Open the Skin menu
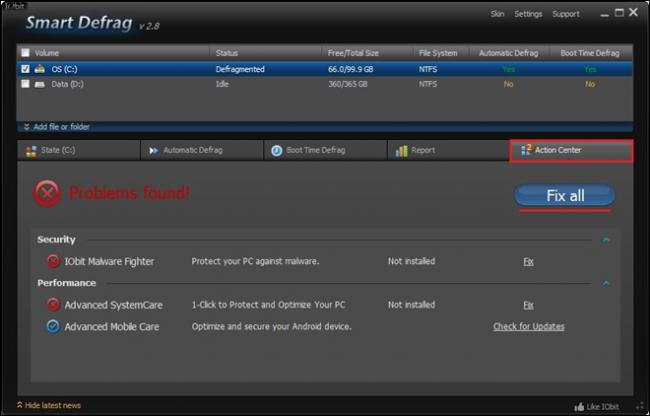Viewport: 650px width, 416px height. coord(497,14)
